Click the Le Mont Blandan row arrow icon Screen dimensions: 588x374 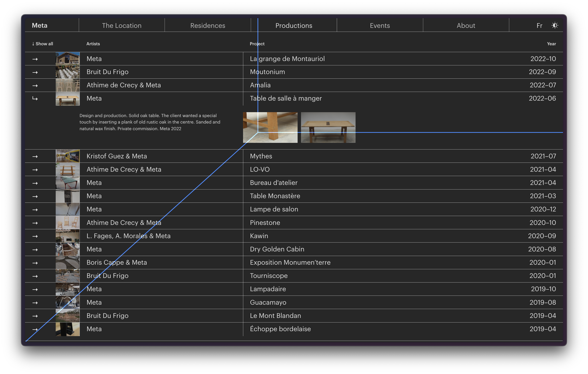click(35, 316)
